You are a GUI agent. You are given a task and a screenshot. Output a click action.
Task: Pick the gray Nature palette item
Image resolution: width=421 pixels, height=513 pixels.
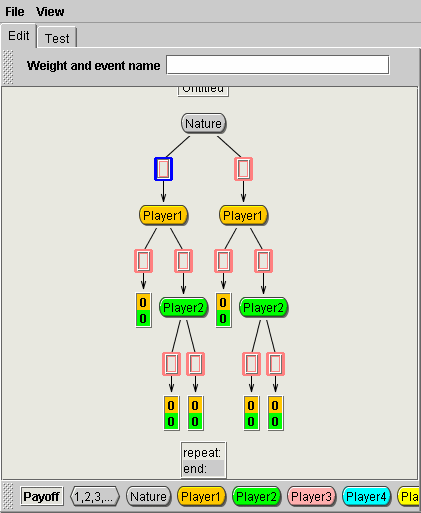pyautogui.click(x=149, y=496)
